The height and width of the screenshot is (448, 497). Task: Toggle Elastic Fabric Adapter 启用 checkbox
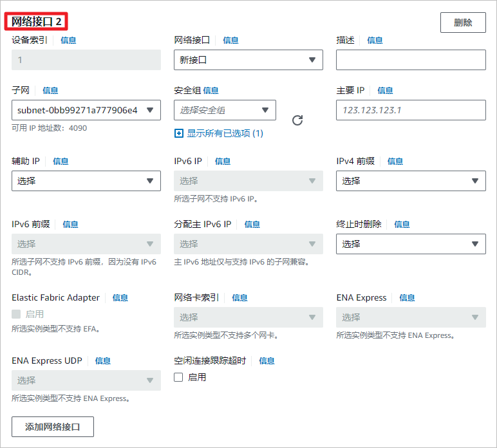(x=16, y=314)
